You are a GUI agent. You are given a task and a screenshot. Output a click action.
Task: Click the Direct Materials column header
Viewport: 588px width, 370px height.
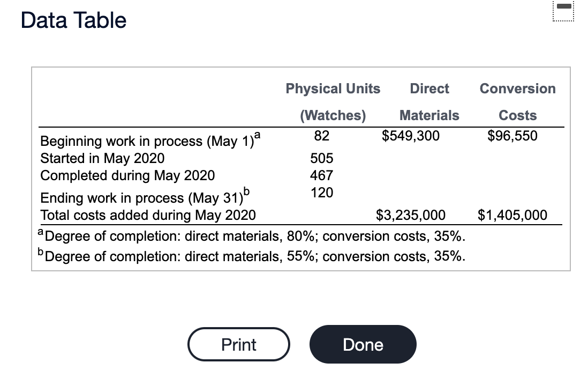pyautogui.click(x=429, y=102)
